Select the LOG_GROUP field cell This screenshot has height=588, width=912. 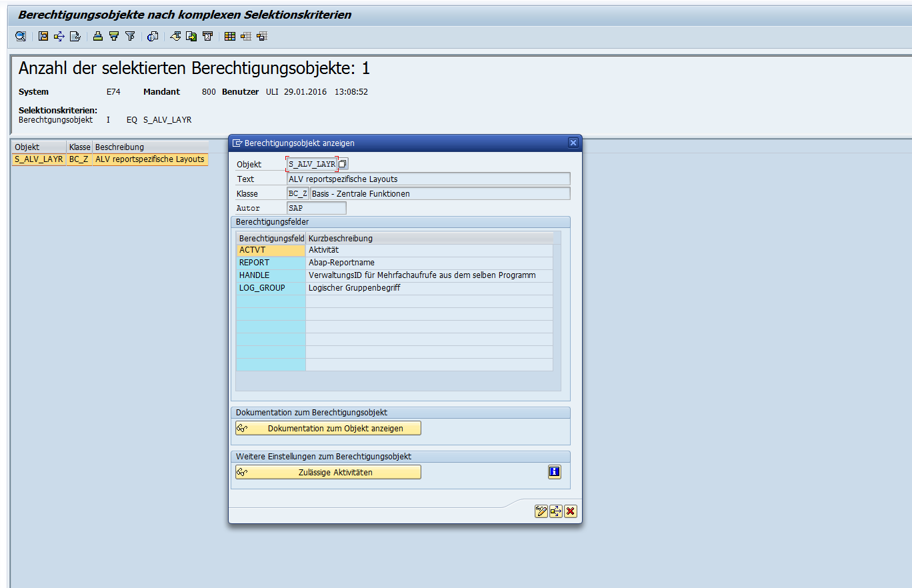click(271, 288)
